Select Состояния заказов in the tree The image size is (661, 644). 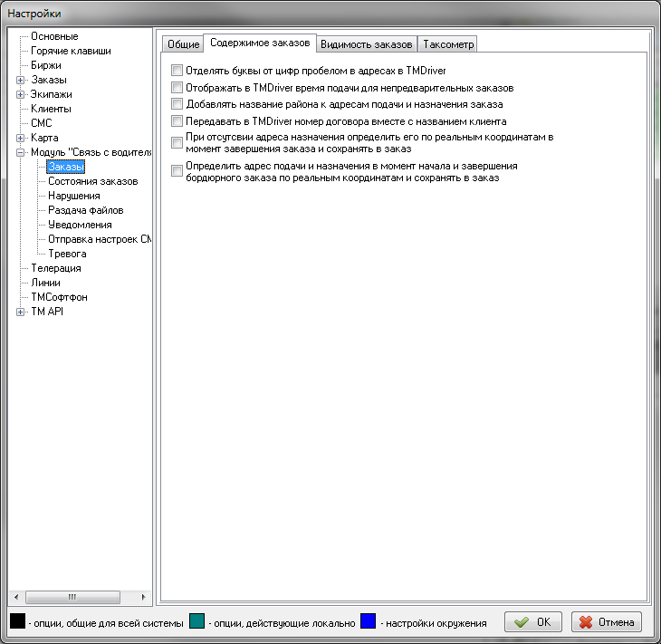[x=92, y=181]
